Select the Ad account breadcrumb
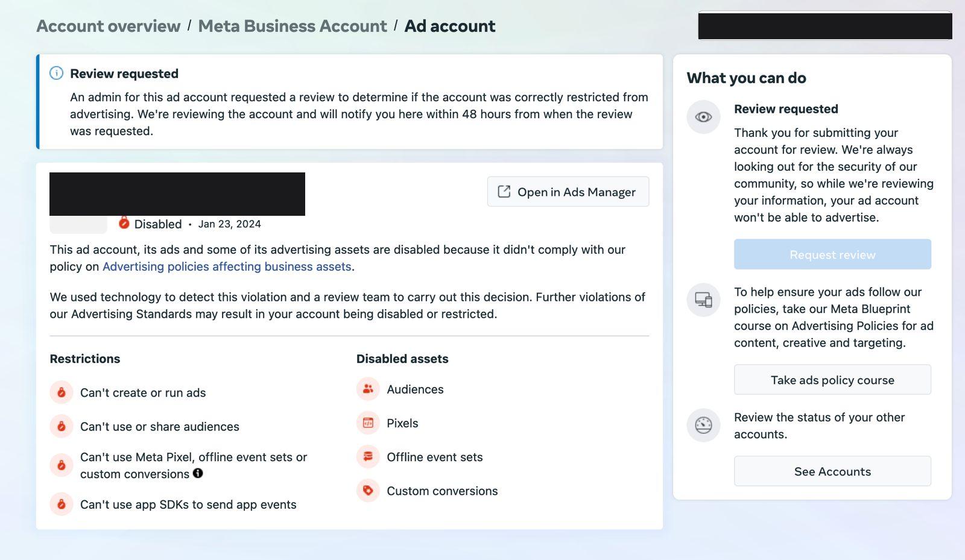965x560 pixels. pyautogui.click(x=450, y=26)
